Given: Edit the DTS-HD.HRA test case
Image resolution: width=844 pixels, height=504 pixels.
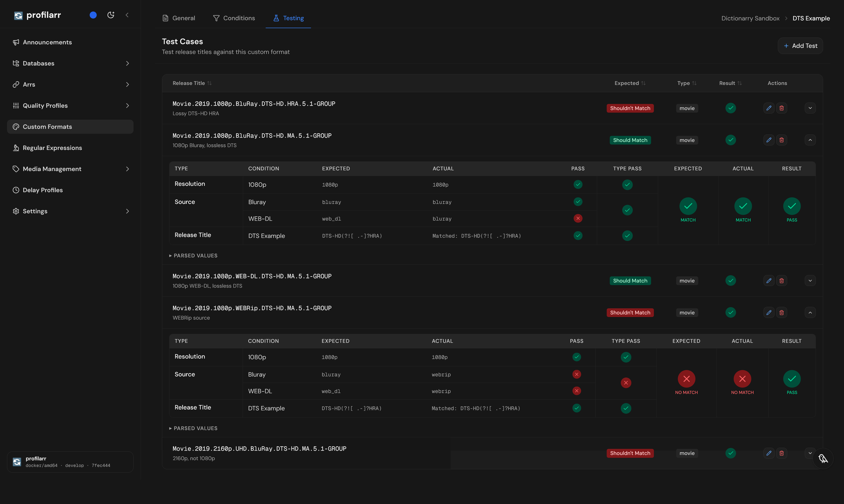Looking at the screenshot, I should (x=769, y=108).
